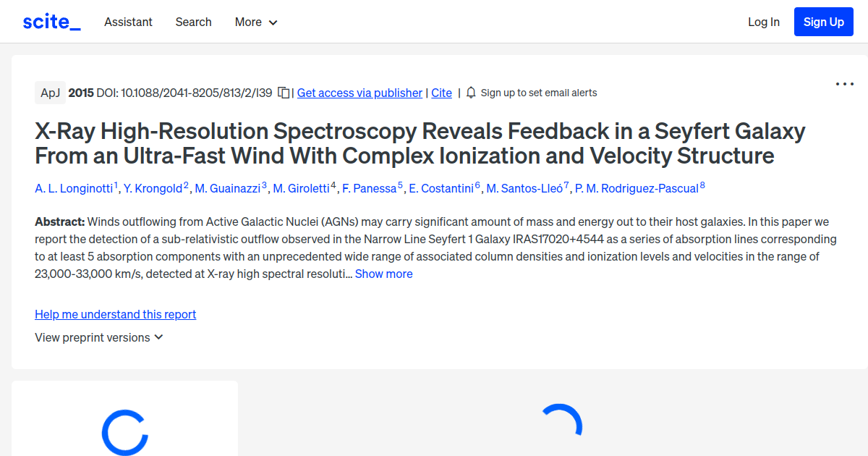The image size is (868, 456).
Task: Open the three-dot options menu
Action: coord(844,84)
